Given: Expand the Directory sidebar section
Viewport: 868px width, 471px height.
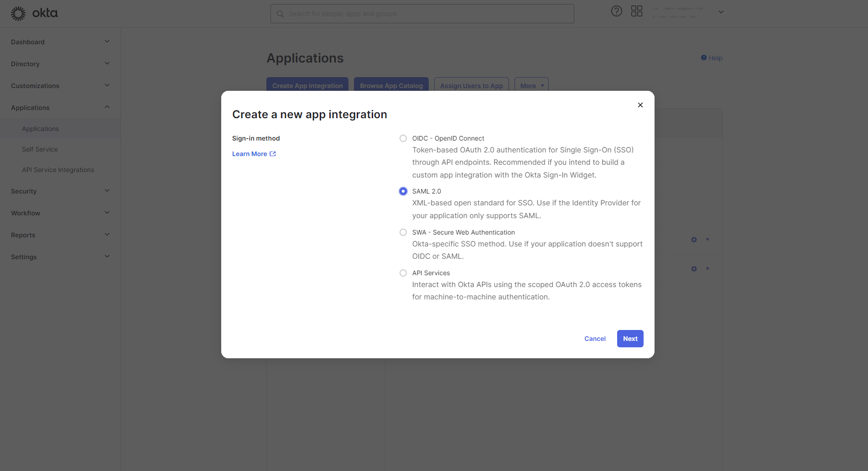Looking at the screenshot, I should tap(107, 63).
